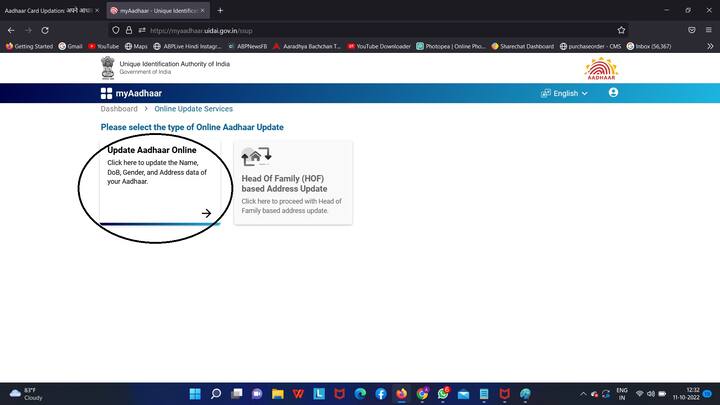Open File Explorer from the taskbar

(x=278, y=394)
